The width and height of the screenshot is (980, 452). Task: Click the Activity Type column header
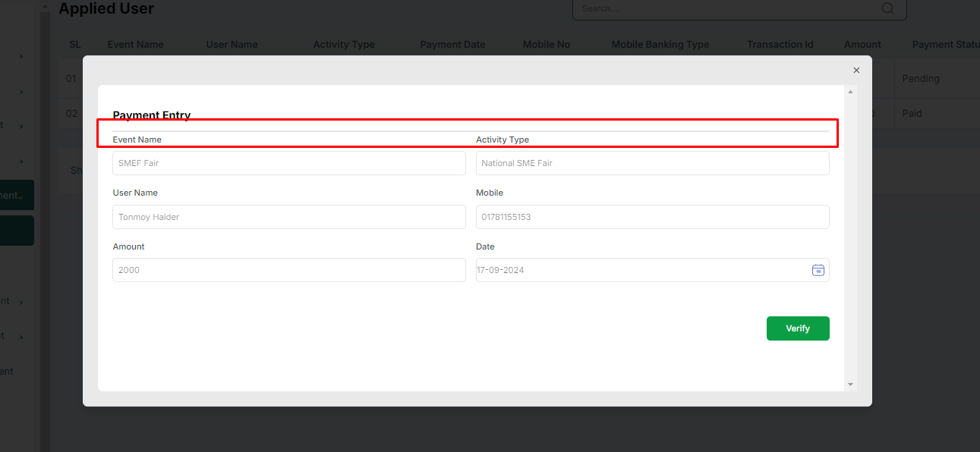point(344,45)
